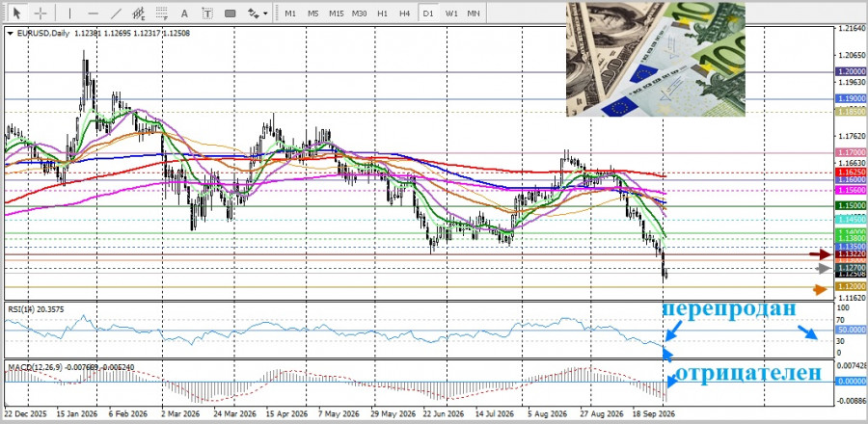Click the 1.21640 value on price axis

point(853,28)
